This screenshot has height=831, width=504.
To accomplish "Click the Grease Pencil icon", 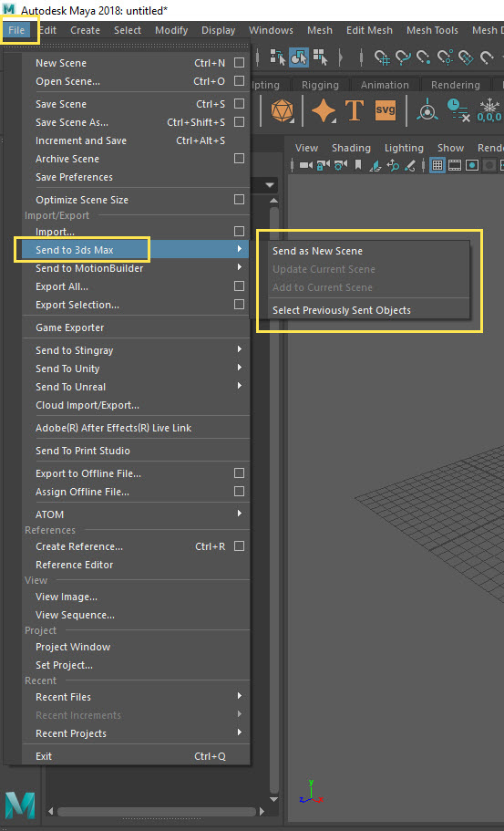I will pyautogui.click(x=410, y=165).
